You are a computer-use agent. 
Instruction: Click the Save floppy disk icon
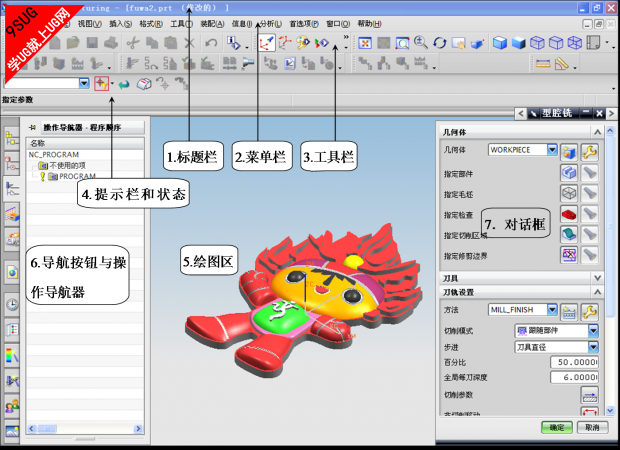coord(92,43)
